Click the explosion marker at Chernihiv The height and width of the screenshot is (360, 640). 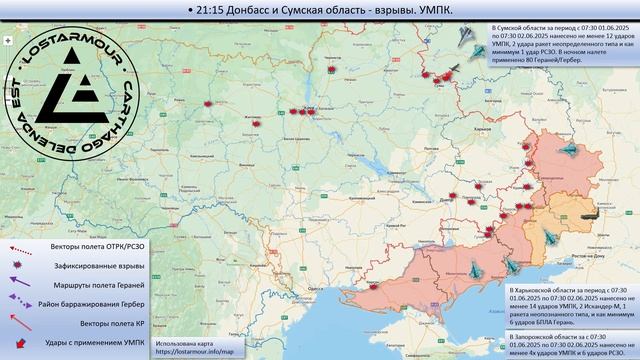(x=331, y=69)
